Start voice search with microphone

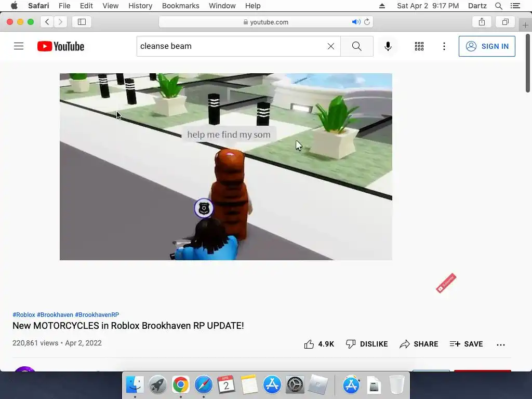tap(388, 46)
